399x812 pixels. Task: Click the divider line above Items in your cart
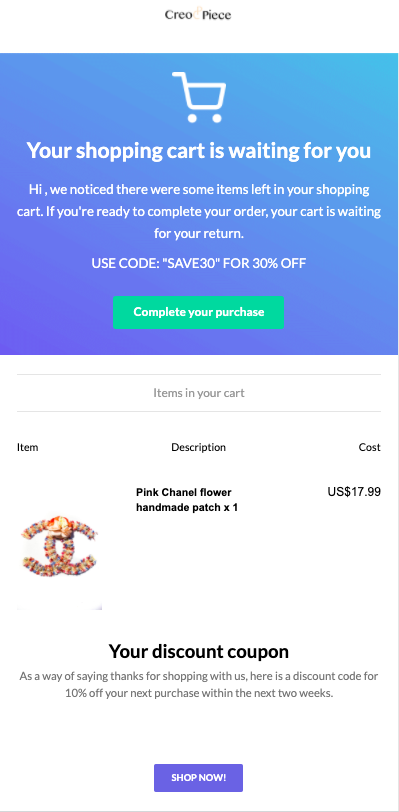coord(199,374)
